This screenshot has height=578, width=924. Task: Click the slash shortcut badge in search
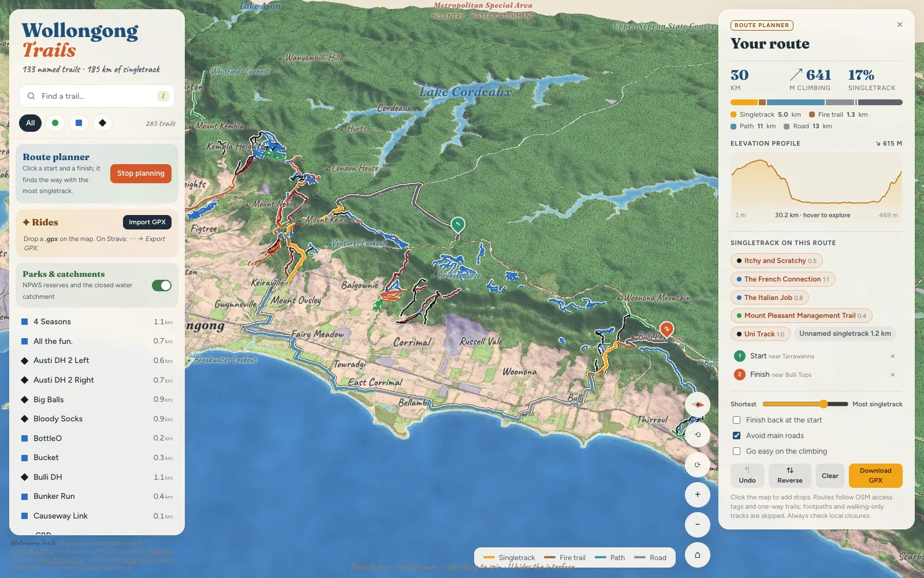(x=163, y=96)
